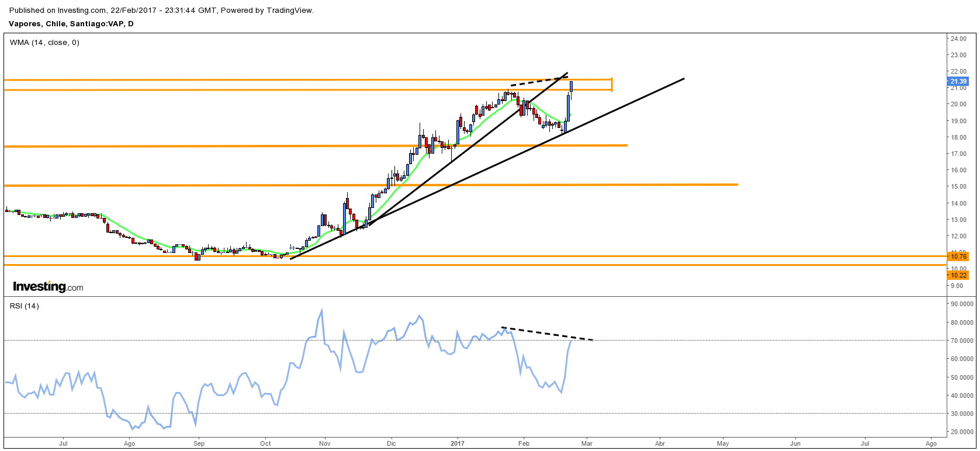The image size is (980, 451).
Task: Click the 22.00 price axis label
Action: click(x=958, y=71)
